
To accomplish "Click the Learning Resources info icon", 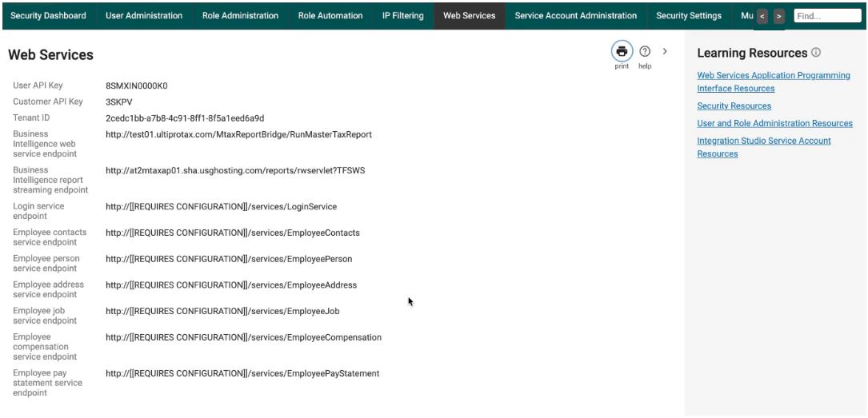I will point(816,53).
